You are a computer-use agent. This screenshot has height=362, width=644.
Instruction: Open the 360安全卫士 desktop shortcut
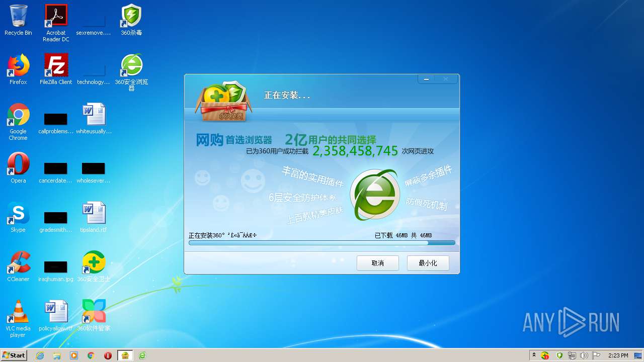[94, 266]
